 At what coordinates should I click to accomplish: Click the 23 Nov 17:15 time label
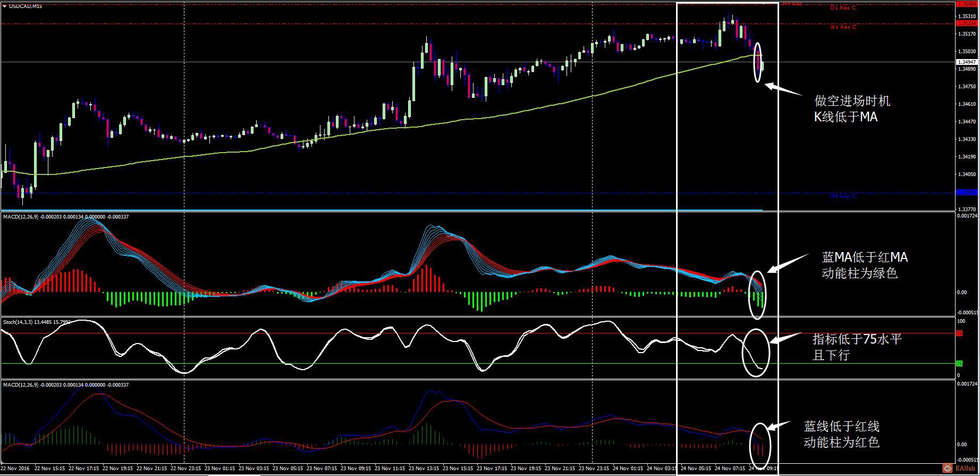492,469
